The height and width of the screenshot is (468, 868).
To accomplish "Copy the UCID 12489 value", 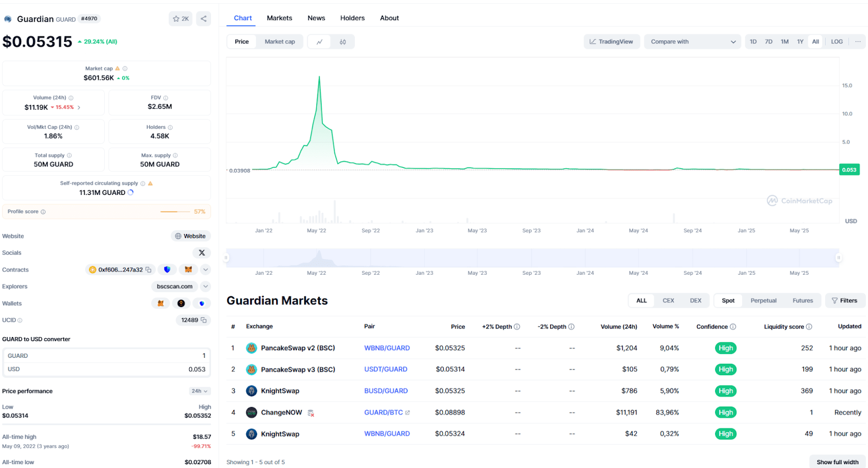I will (x=204, y=320).
